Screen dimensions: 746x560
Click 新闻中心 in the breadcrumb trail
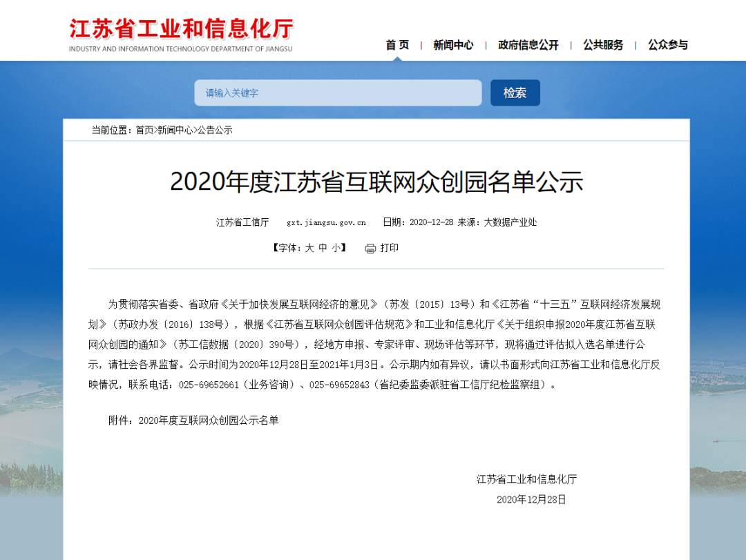click(175, 130)
